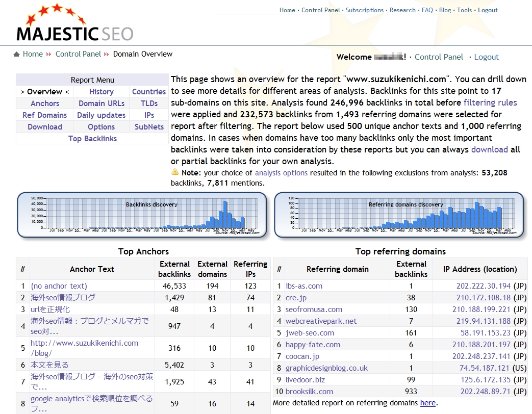Select Overview in Report Menu

[45, 92]
